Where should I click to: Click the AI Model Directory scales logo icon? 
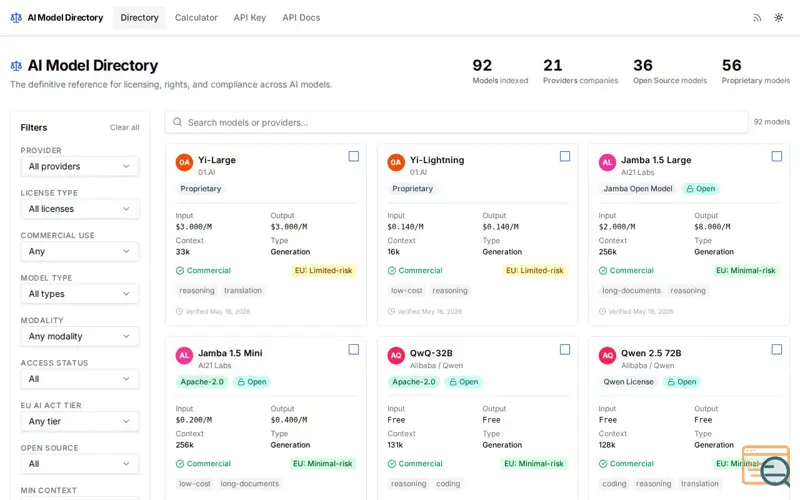16,18
